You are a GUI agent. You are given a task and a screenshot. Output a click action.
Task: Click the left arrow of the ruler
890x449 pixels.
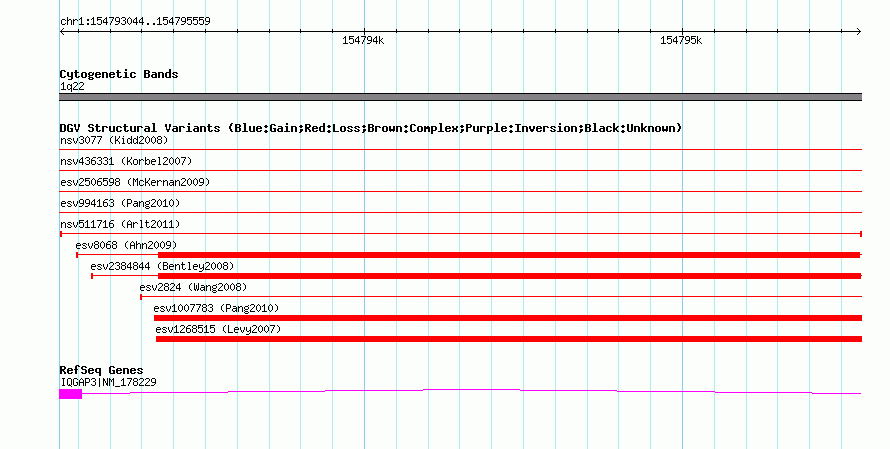63,32
